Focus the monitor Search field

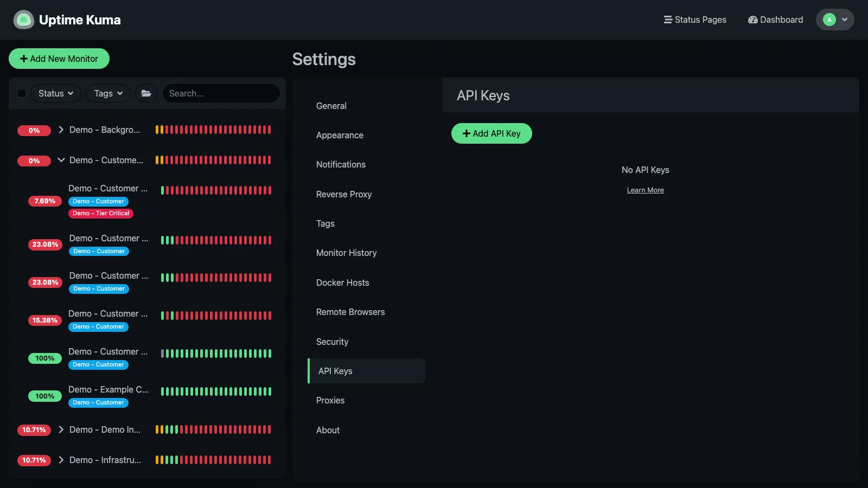click(x=221, y=93)
